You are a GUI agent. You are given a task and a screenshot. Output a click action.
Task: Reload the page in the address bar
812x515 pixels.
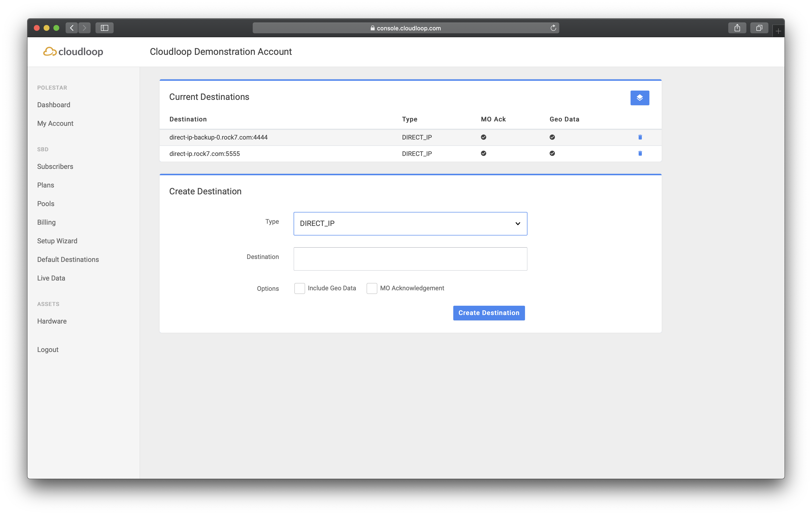553,28
